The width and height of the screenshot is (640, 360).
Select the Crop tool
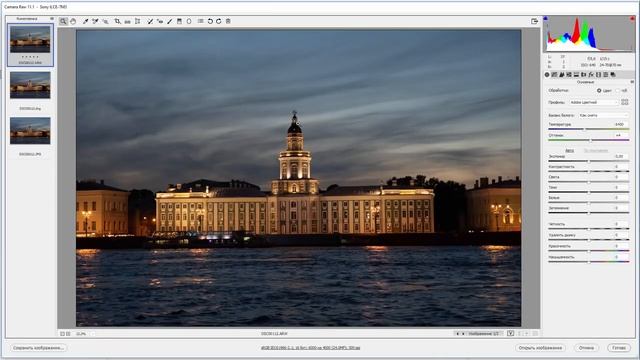118,21
